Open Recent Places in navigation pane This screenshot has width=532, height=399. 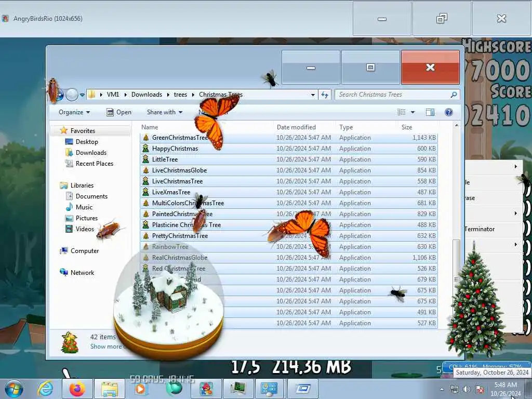(x=95, y=164)
